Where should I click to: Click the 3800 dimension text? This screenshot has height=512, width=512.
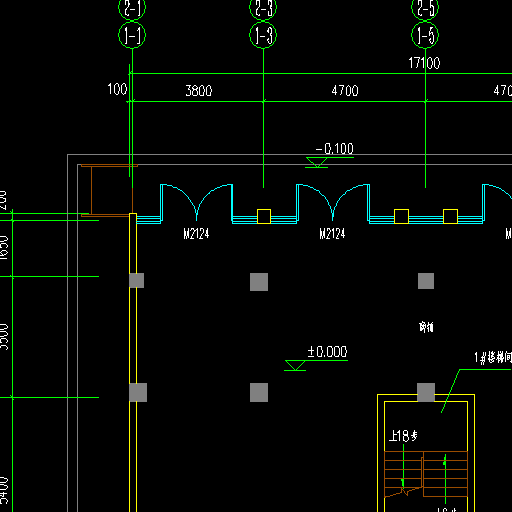point(199,91)
